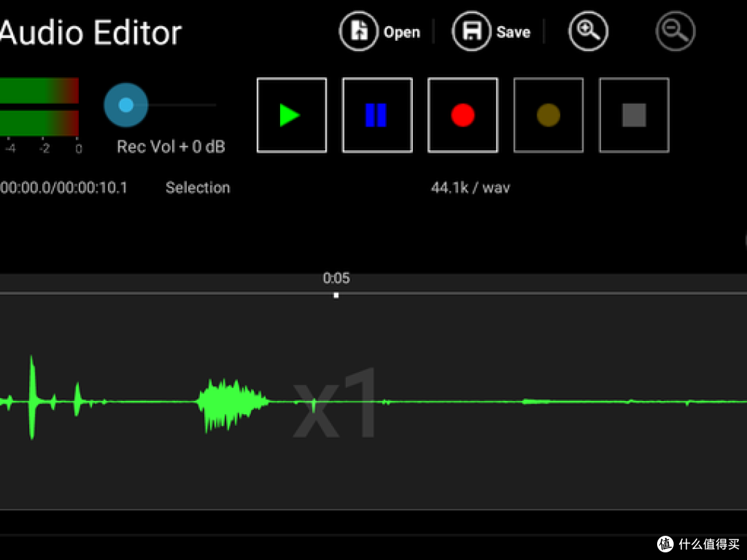Open an audio file with the Open icon

[359, 31]
